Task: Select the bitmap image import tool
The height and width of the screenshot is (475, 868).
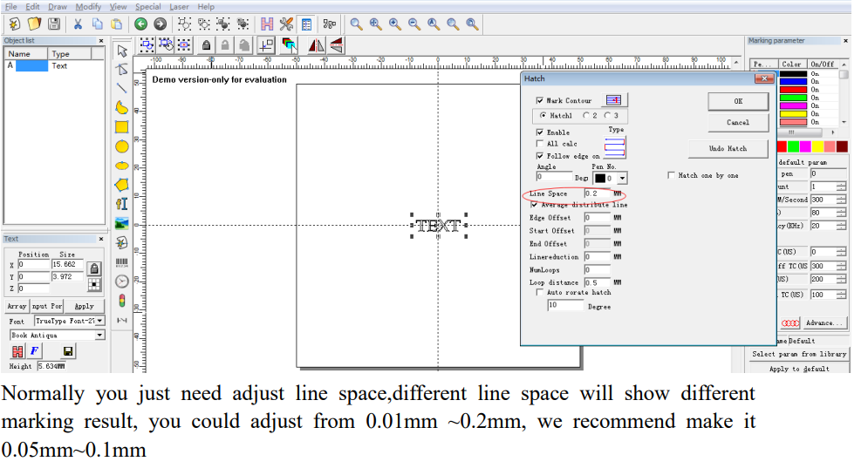Action: coord(122,223)
